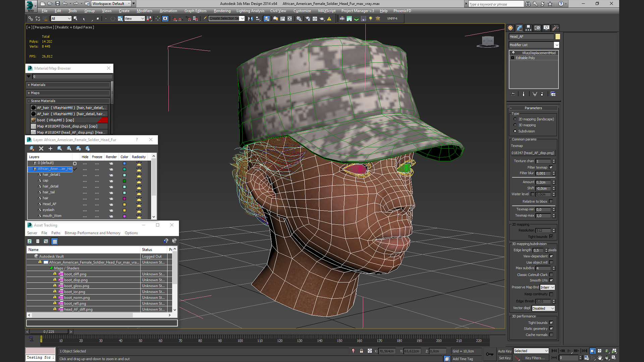The image size is (644, 362).
Task: Click delete layer X icon
Action: [41, 148]
